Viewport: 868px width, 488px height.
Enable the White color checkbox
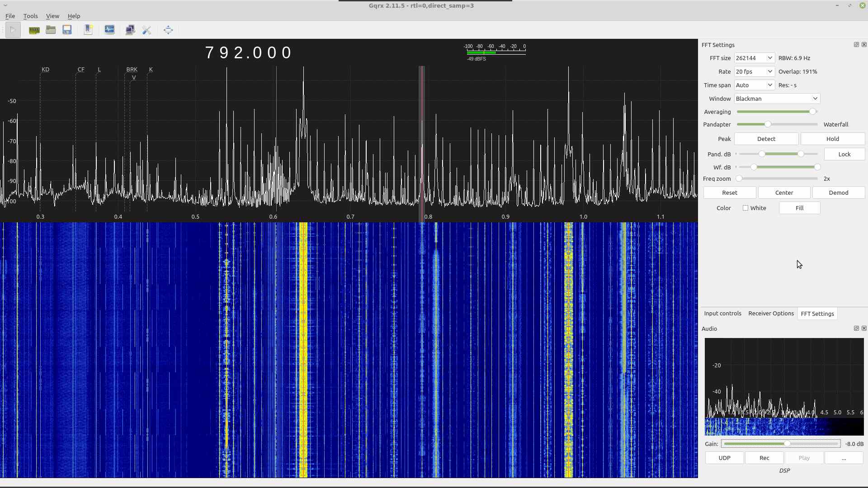click(x=745, y=208)
